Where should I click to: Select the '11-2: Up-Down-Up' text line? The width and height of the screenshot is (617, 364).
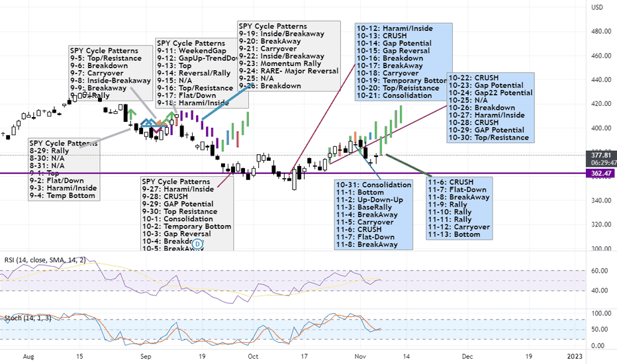point(369,200)
